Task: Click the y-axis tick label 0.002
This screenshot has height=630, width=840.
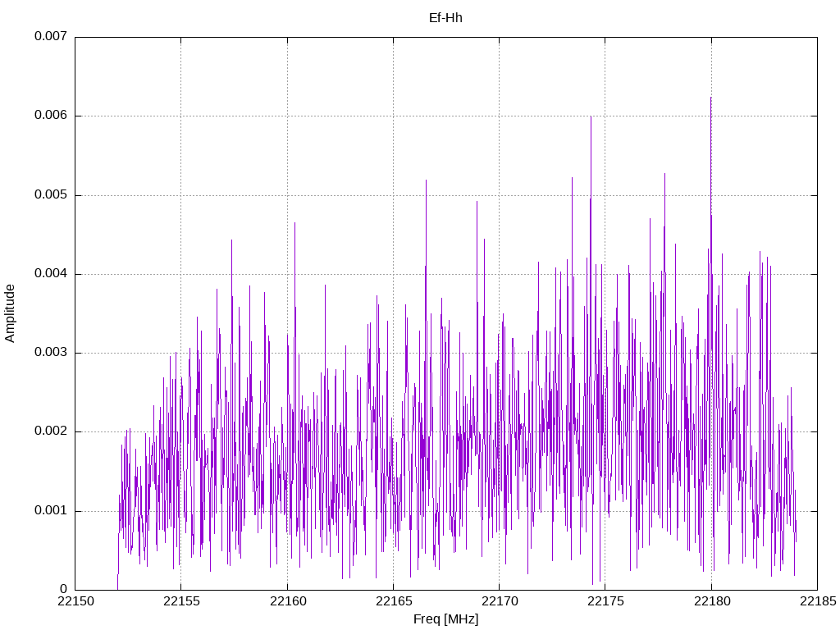Action: 51,431
